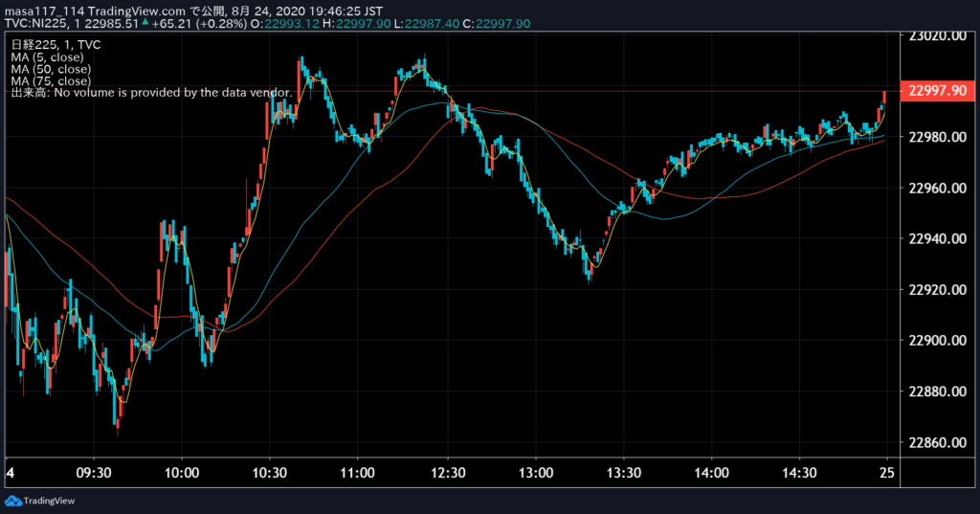Viewport: 980px width, 514px height.
Task: Click the C:22997.90 close value in header
Action: point(497,24)
